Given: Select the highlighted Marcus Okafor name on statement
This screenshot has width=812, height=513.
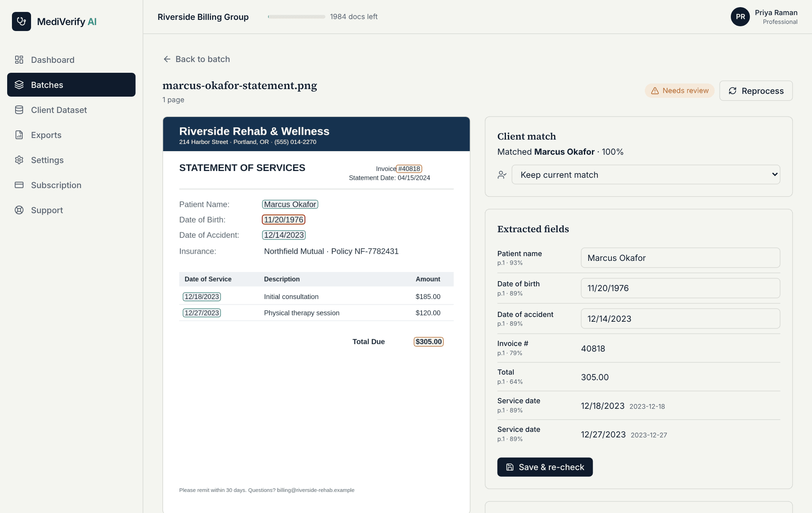Looking at the screenshot, I should point(290,204).
